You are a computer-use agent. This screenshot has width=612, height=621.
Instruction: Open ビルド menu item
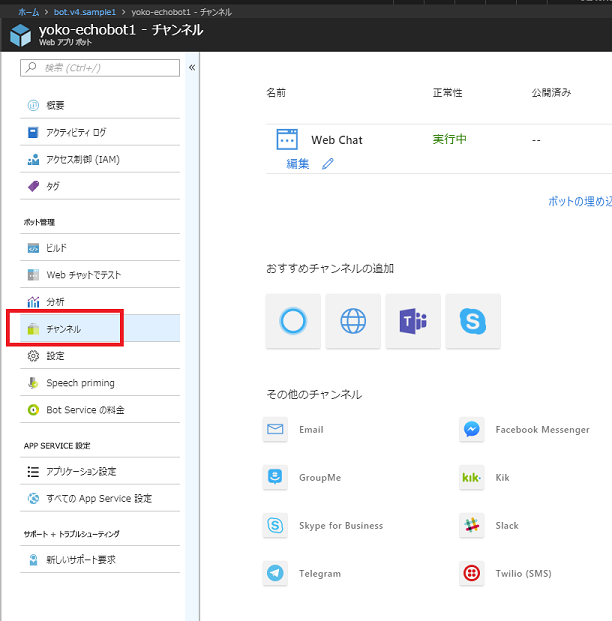pos(100,248)
